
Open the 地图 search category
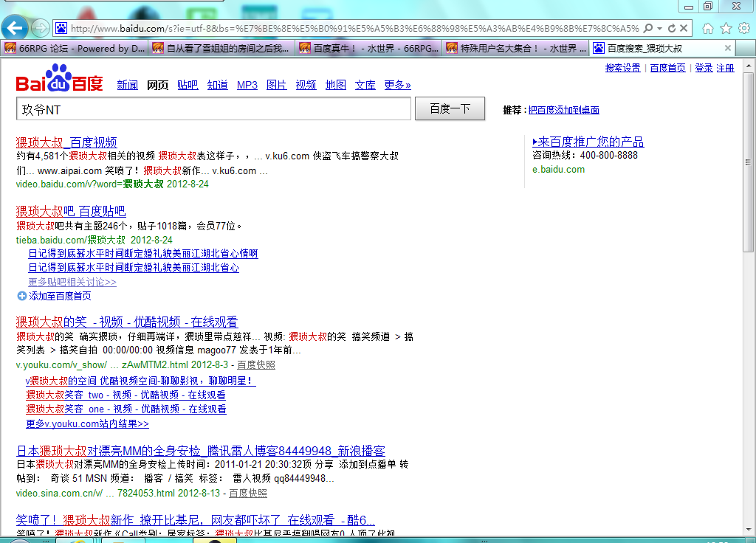336,86
